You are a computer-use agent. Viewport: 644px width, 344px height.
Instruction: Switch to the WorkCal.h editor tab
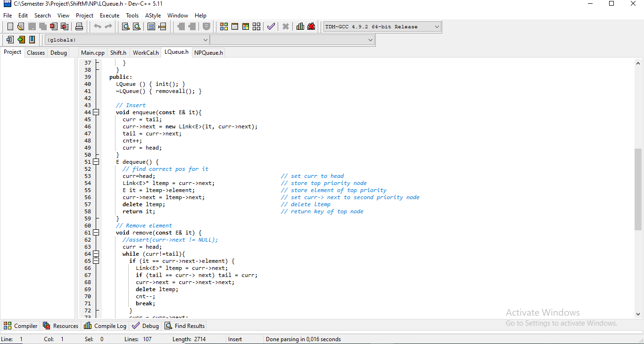[x=146, y=52]
